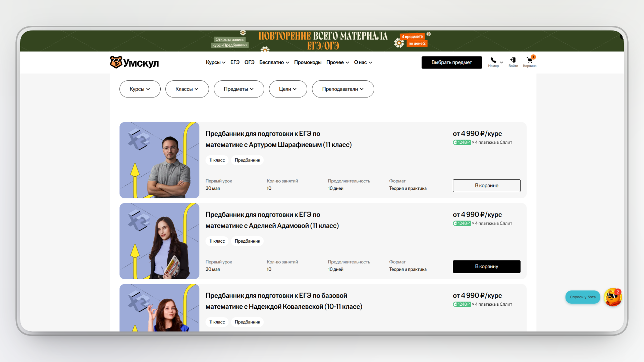Click the price от 4 990 ₽/курс on Адамова course
The image size is (644, 362).
[x=477, y=215]
